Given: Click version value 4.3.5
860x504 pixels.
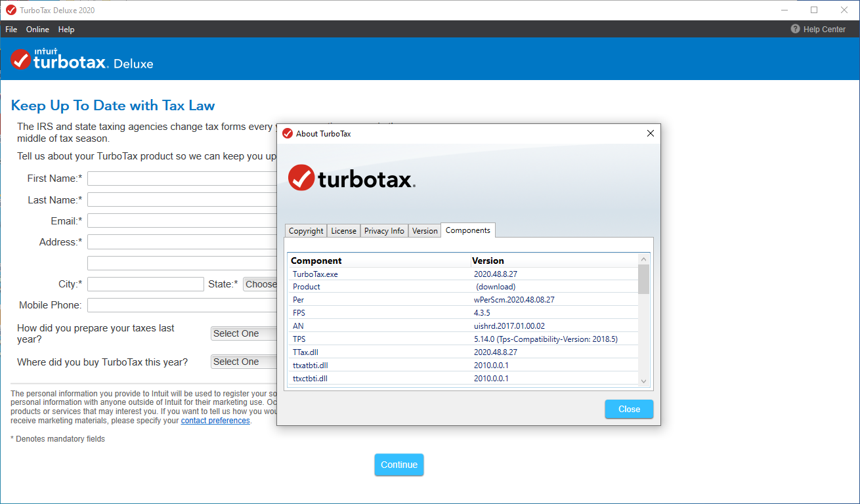Looking at the screenshot, I should (482, 313).
